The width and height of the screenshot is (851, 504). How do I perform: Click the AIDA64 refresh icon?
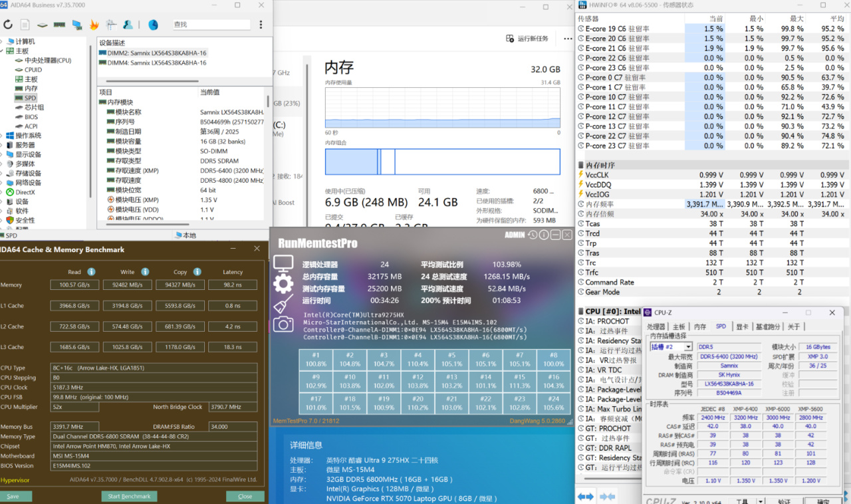point(8,25)
